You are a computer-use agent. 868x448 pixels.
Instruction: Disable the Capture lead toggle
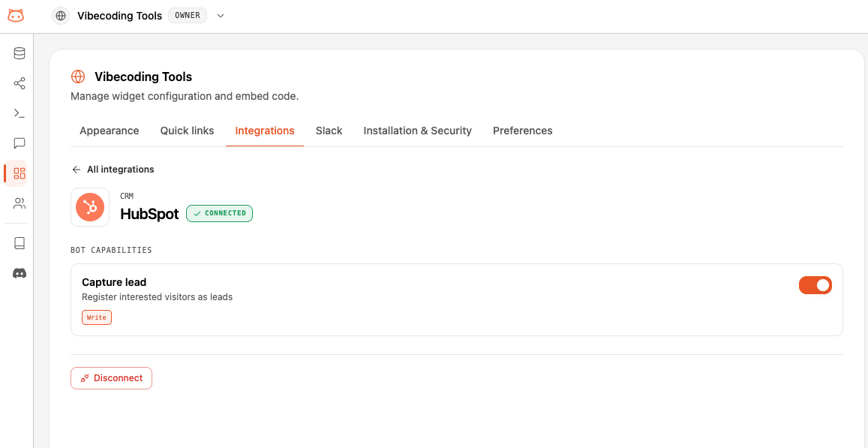click(815, 285)
